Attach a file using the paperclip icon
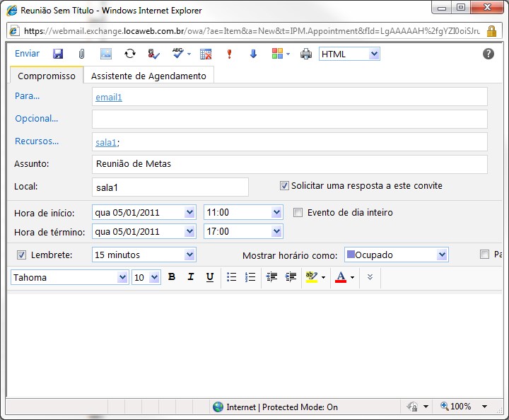Image resolution: width=509 pixels, height=420 pixels. click(81, 54)
